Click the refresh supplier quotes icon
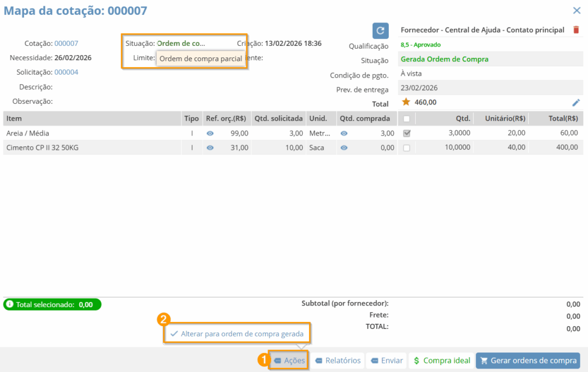 click(381, 31)
